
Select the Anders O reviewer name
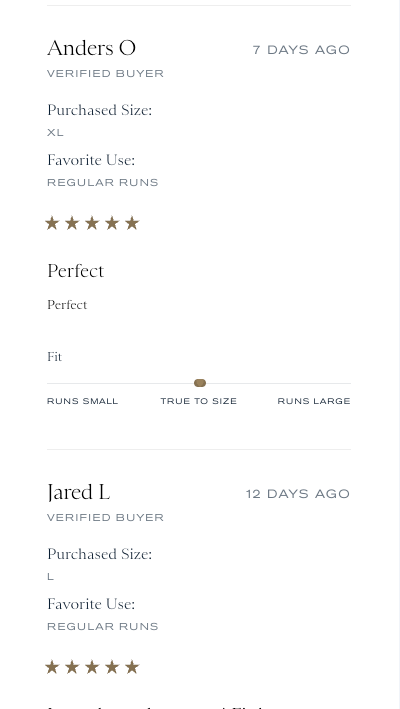pos(91,48)
